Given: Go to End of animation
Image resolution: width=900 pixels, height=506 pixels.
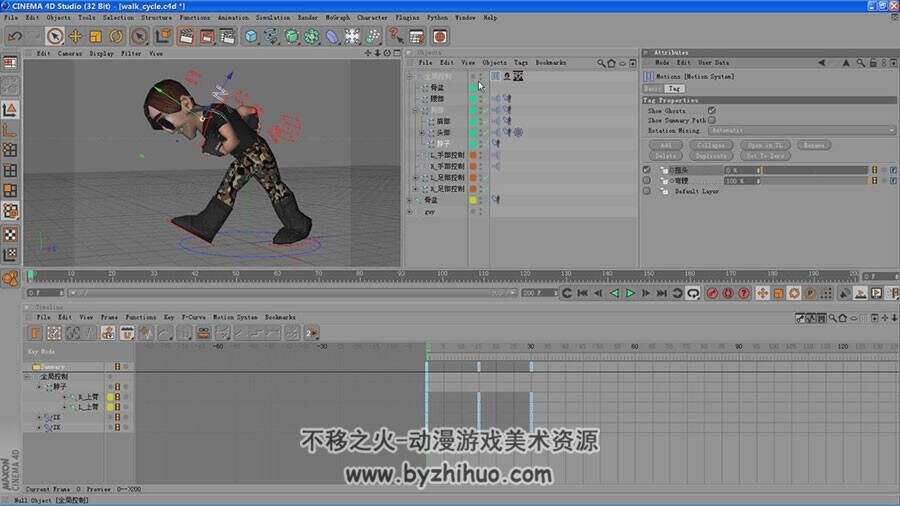Looking at the screenshot, I should 662,293.
